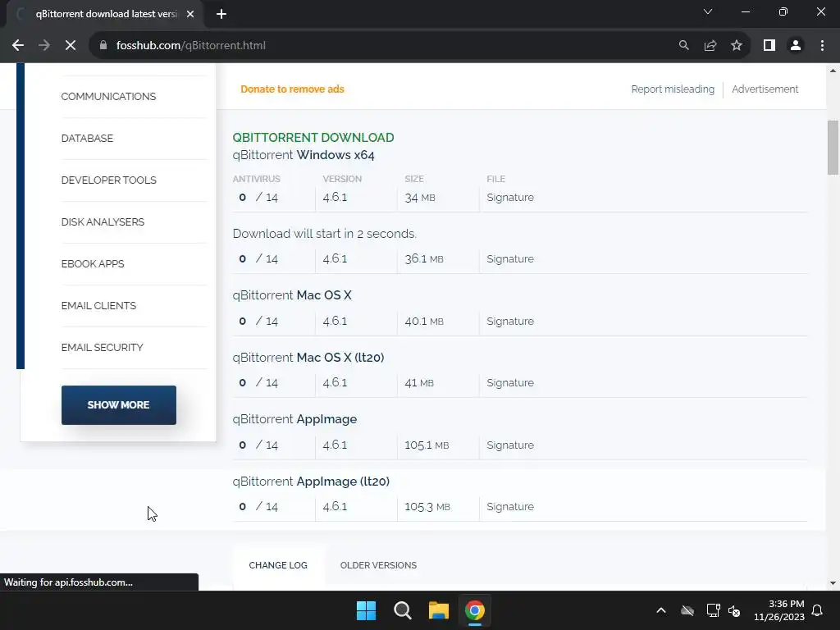Open Signature for Windows x64 34 MB
This screenshot has width=840, height=630.
pos(510,197)
